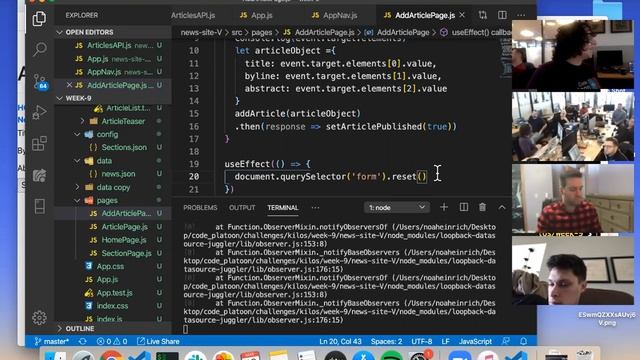Open the Extensions view
Viewport: 640px width, 360px height.
point(40,144)
